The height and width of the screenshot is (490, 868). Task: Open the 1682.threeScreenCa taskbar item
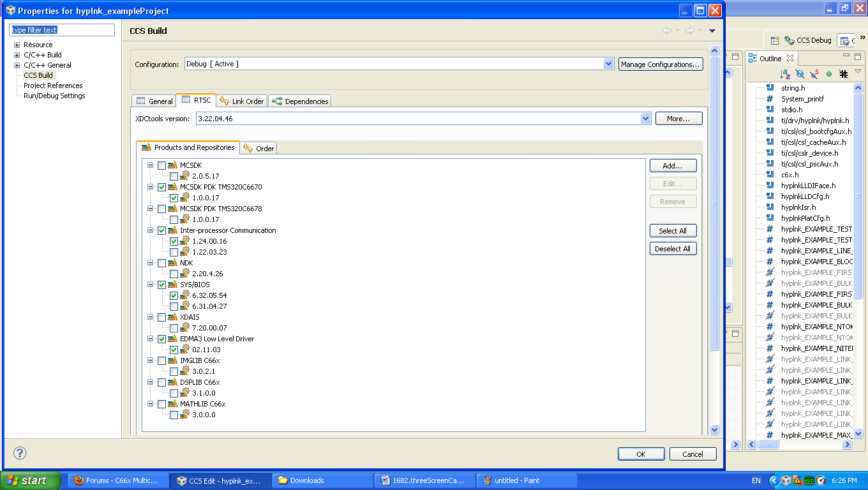click(425, 480)
